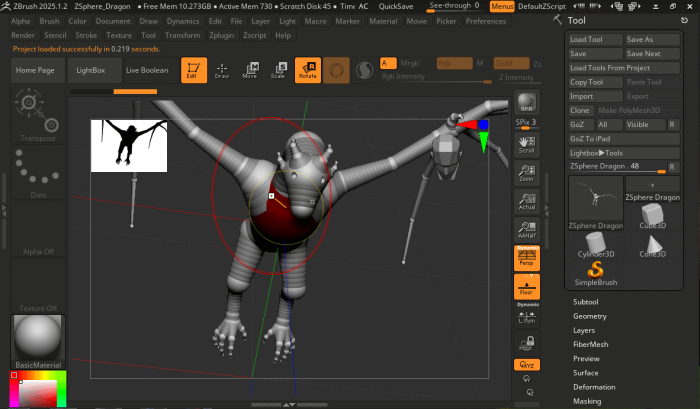Screen dimensions: 700x409
Task: Click the Scroll canvas icon
Action: [x=526, y=146]
